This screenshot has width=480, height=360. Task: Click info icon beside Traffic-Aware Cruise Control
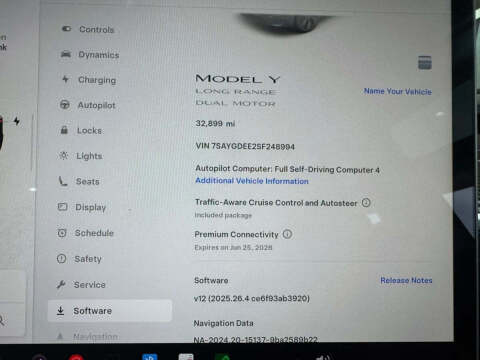pos(366,202)
